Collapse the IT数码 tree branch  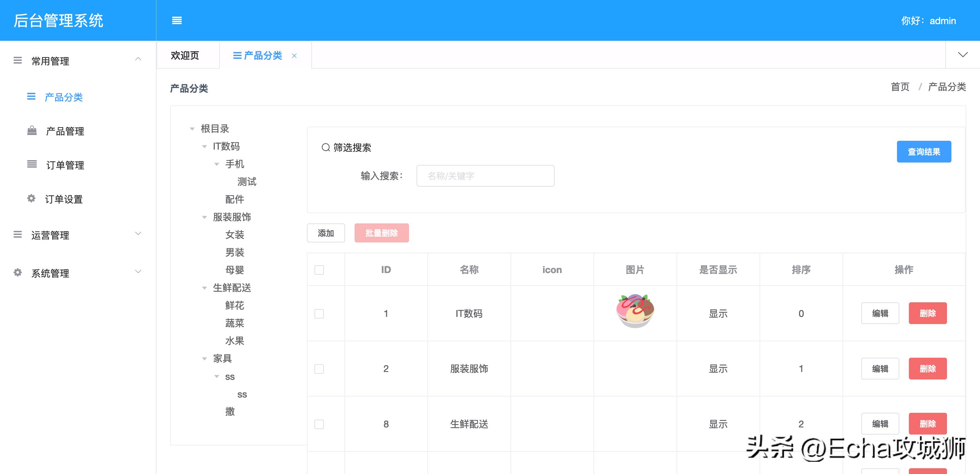click(x=203, y=146)
